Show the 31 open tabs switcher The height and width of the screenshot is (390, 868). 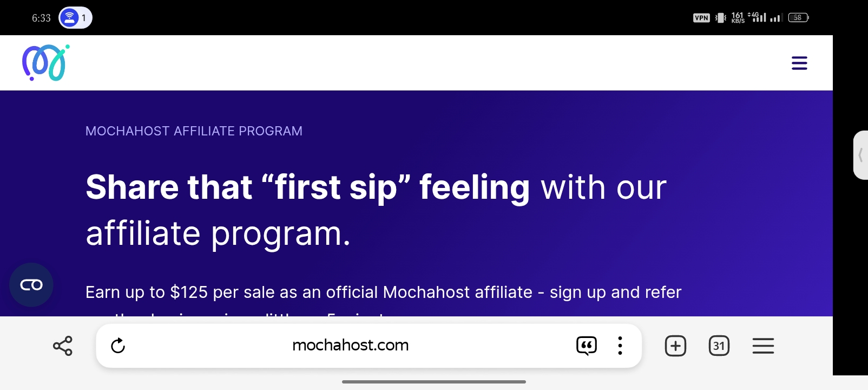(x=719, y=346)
